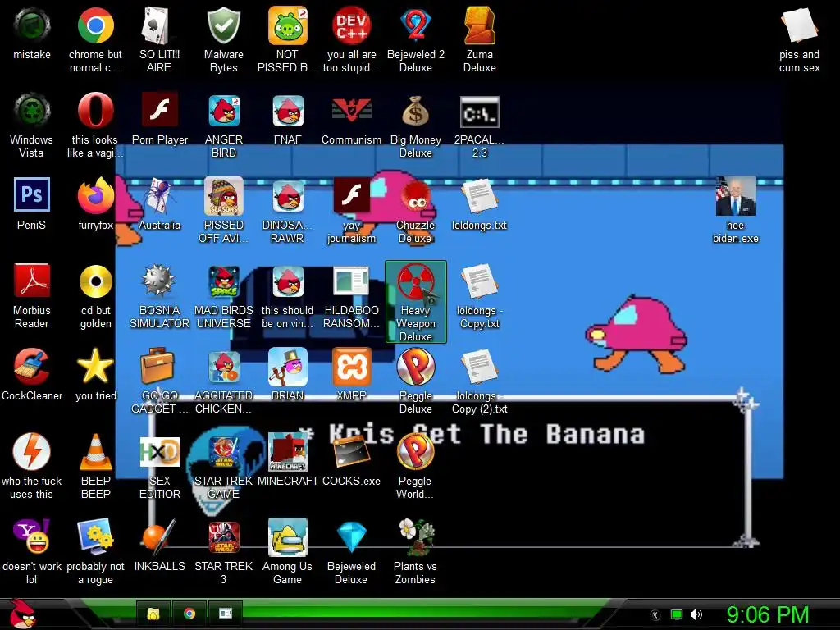Launch Zuma Deluxe
This screenshot has height=630, width=840.
(x=479, y=25)
